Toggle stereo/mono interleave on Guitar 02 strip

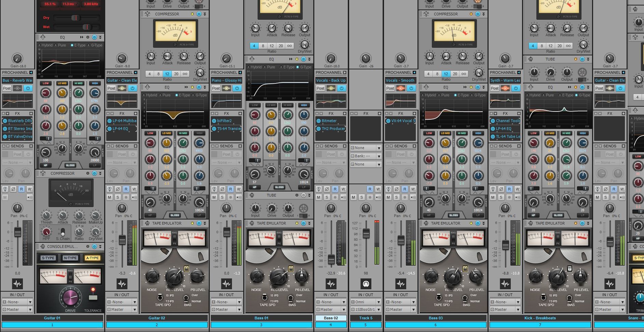tap(110, 189)
